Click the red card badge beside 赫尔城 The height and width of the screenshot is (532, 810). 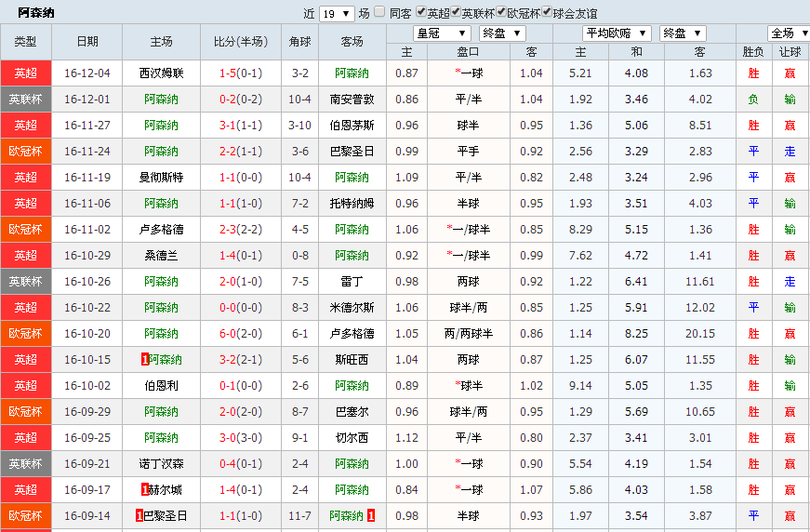(145, 489)
